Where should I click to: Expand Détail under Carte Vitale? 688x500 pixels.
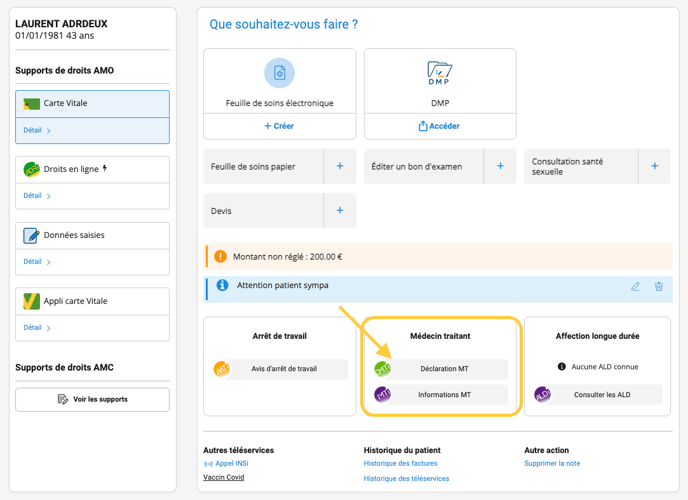click(37, 130)
